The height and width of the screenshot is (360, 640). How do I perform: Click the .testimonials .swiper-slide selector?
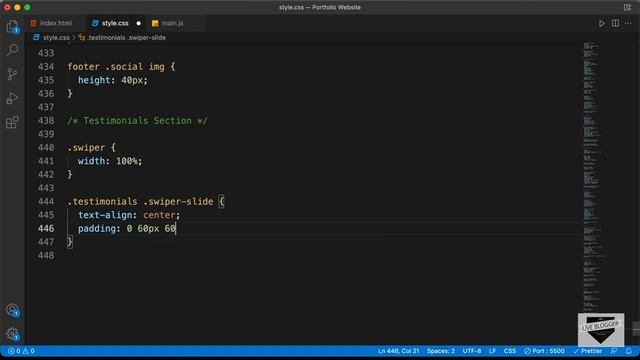[140, 202]
